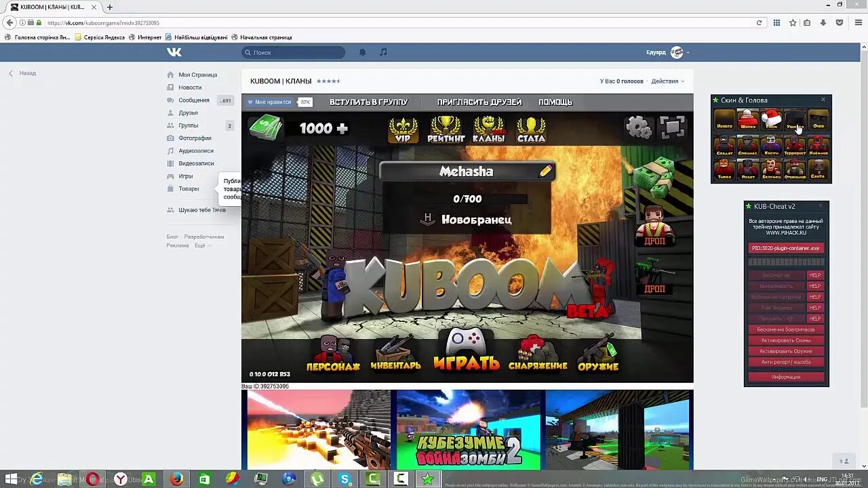Open Помощь in game header

[x=555, y=102]
